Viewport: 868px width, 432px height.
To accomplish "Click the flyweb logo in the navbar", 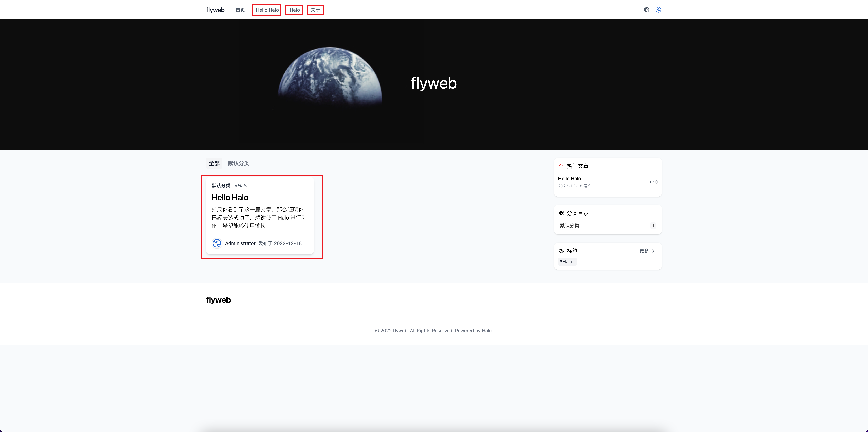I will 215,10.
